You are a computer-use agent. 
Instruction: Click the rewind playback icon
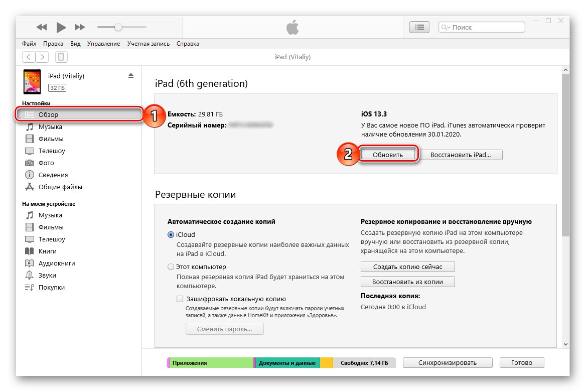click(42, 27)
